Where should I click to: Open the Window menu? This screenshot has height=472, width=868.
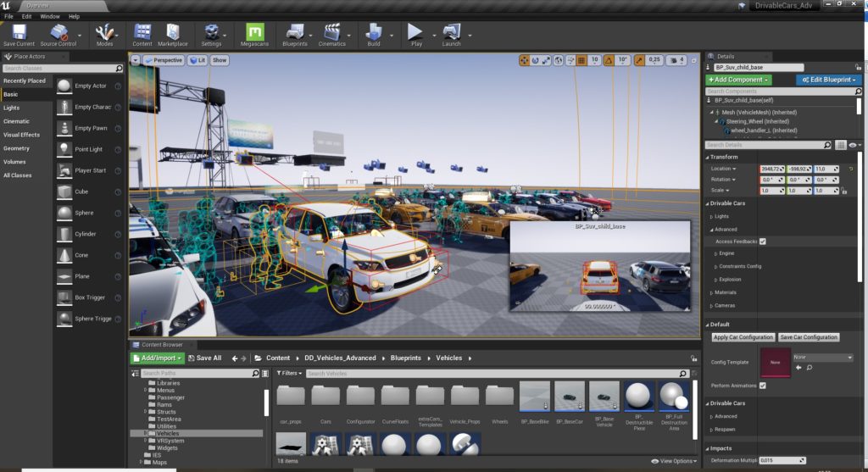click(x=50, y=16)
